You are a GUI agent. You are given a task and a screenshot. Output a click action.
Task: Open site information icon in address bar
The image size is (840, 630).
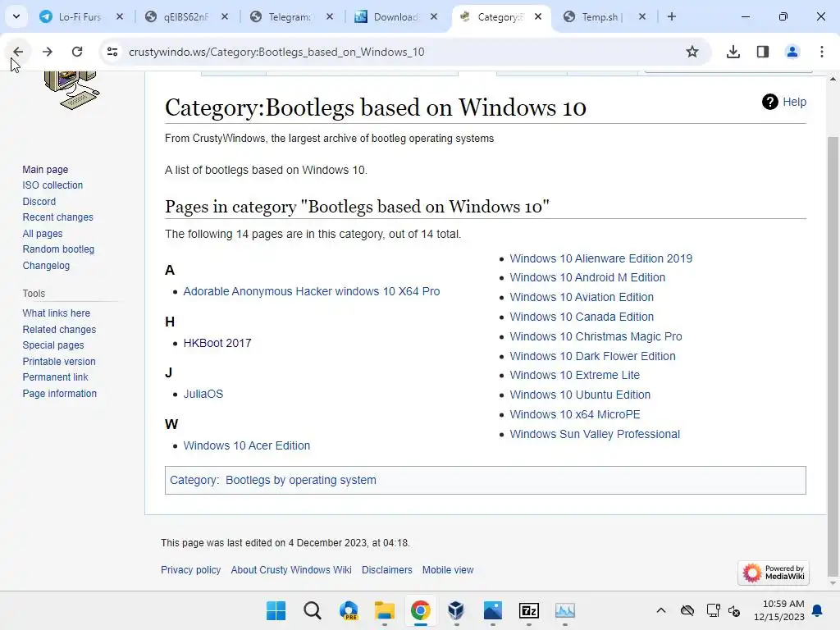[112, 52]
